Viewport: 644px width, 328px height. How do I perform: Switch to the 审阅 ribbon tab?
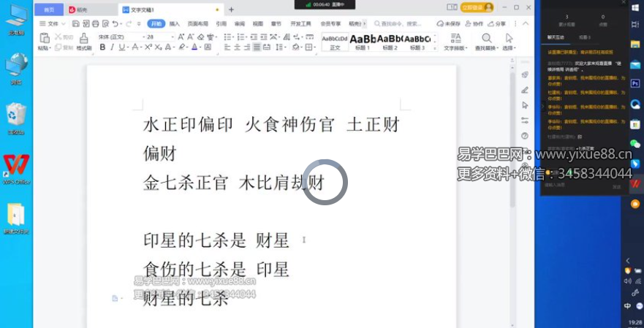[240, 24]
